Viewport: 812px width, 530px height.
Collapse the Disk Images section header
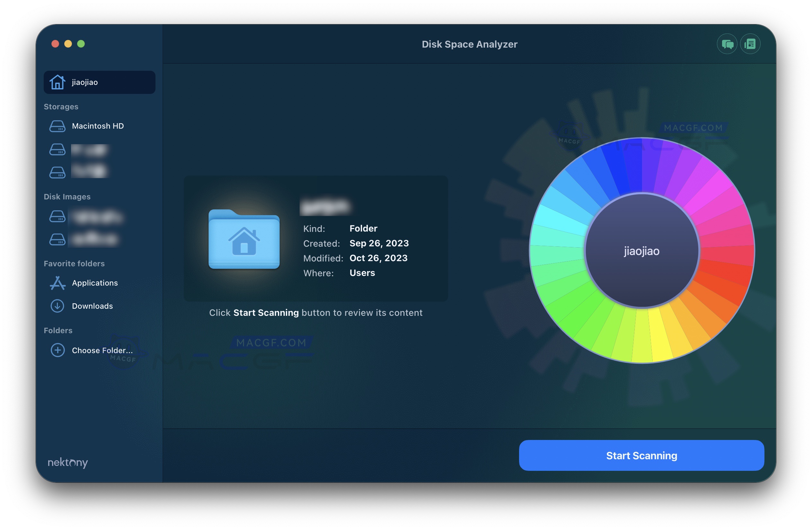tap(66, 196)
